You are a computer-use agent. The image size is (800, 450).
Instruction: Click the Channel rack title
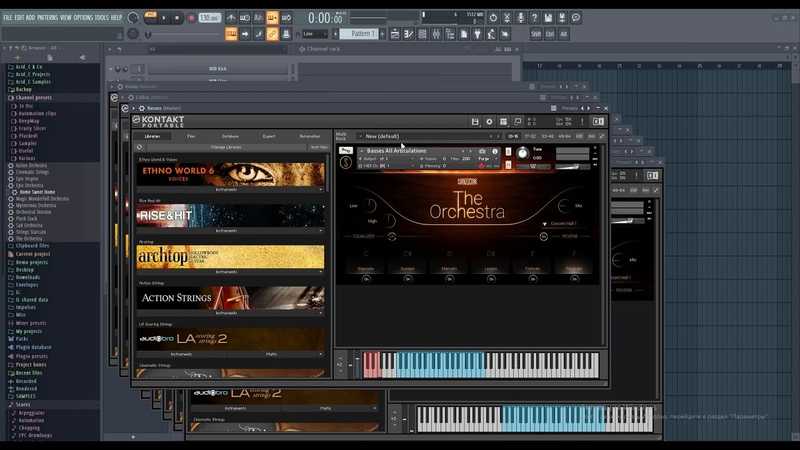coord(323,49)
